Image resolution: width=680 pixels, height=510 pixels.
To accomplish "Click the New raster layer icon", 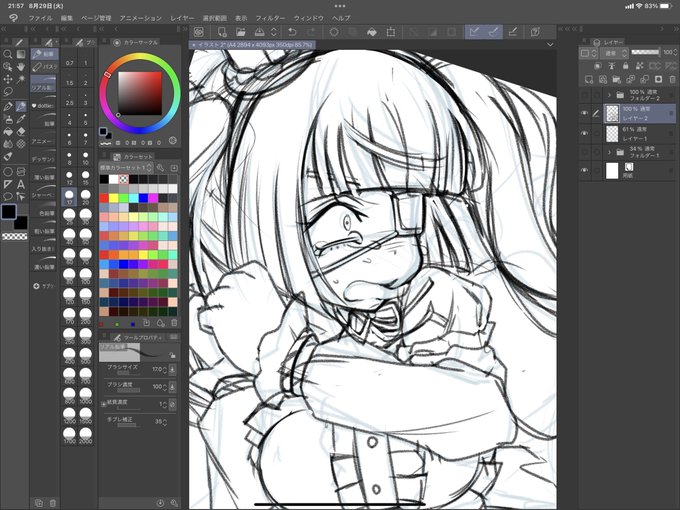I will click(588, 79).
